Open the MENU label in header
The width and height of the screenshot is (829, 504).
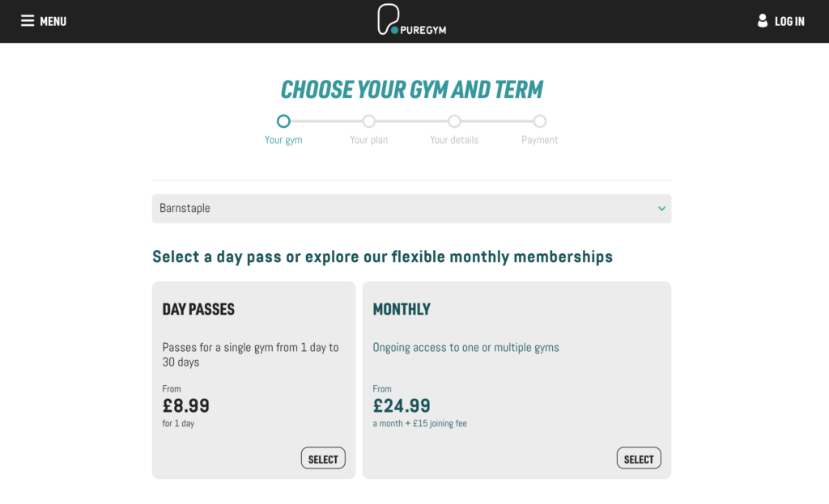coord(53,22)
